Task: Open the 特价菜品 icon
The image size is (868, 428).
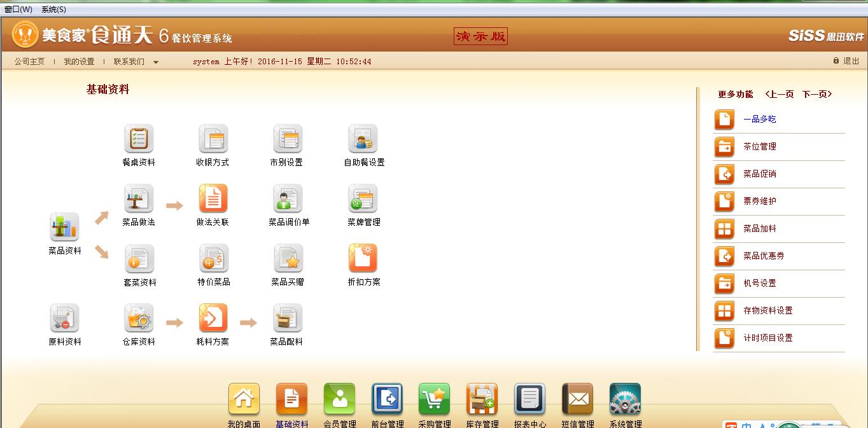Action: click(213, 258)
